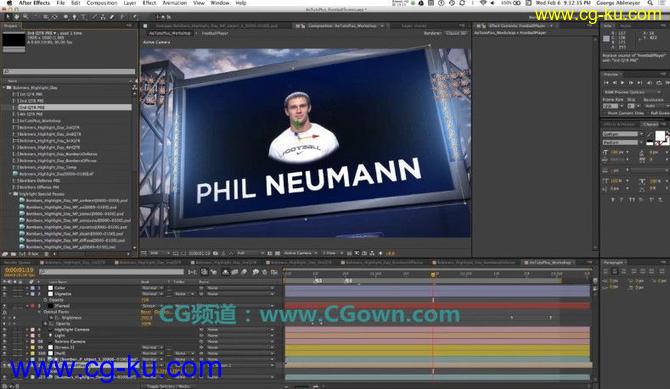
Task: Mute audio in the Preview panel
Action: tap(649, 83)
